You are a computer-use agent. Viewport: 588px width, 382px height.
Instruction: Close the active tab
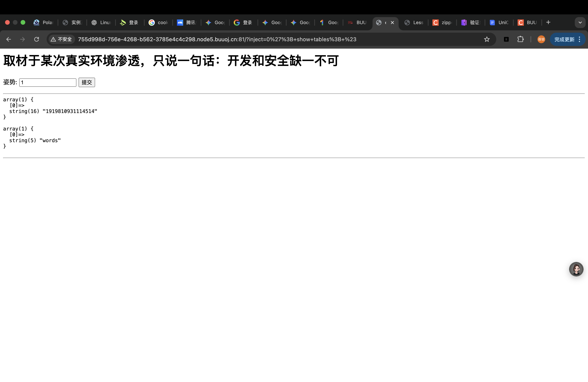tap(392, 23)
